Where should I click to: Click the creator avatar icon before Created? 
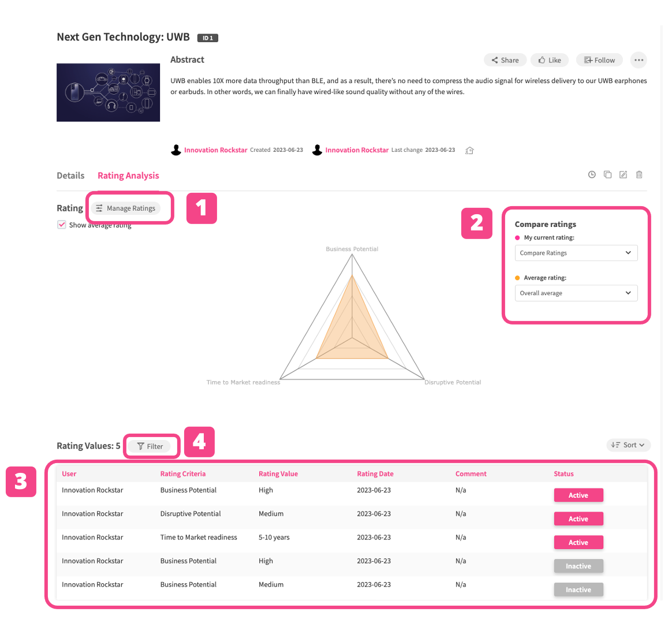(176, 150)
